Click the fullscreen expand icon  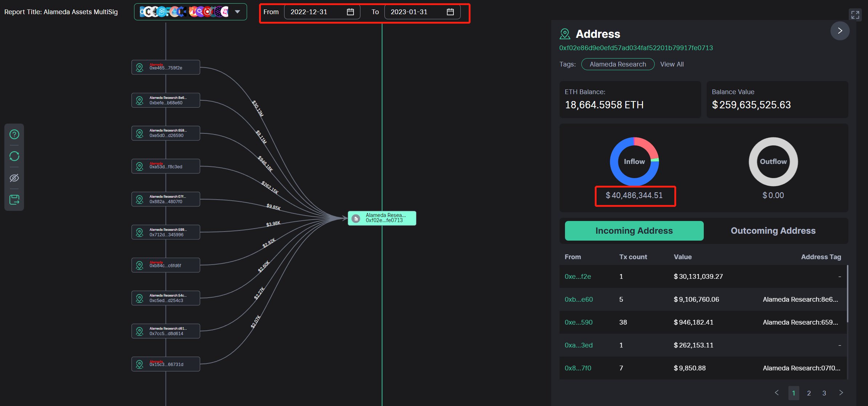[x=855, y=15]
